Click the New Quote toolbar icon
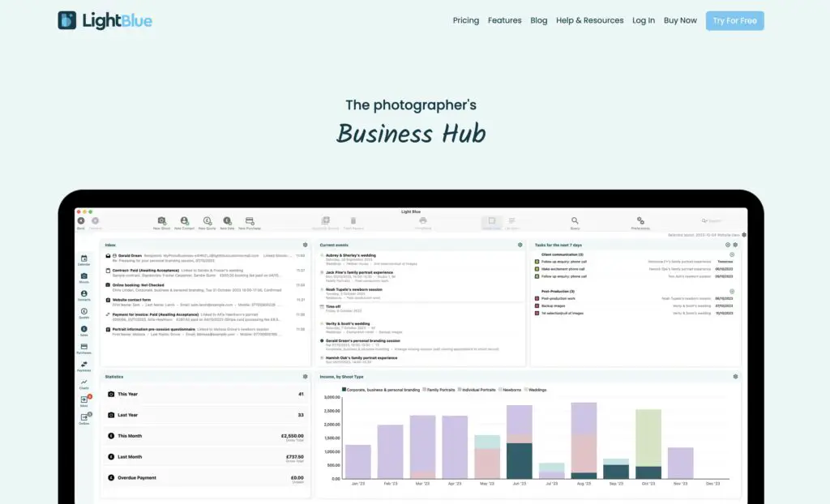 207,220
